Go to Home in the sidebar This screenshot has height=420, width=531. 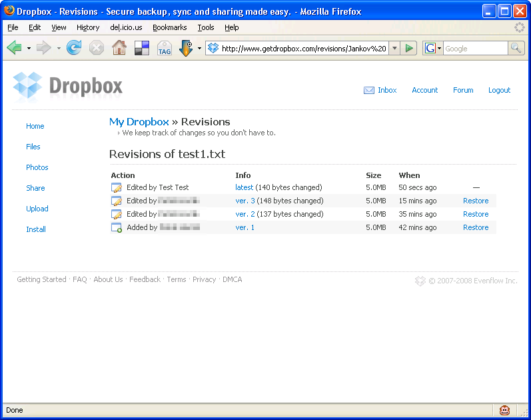(x=35, y=126)
